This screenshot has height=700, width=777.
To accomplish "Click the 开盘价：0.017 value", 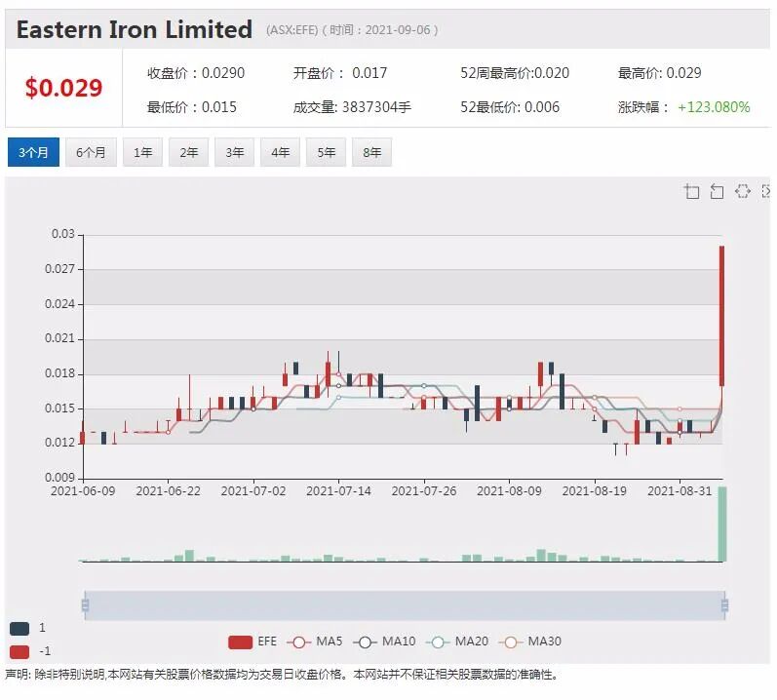I will pyautogui.click(x=340, y=73).
